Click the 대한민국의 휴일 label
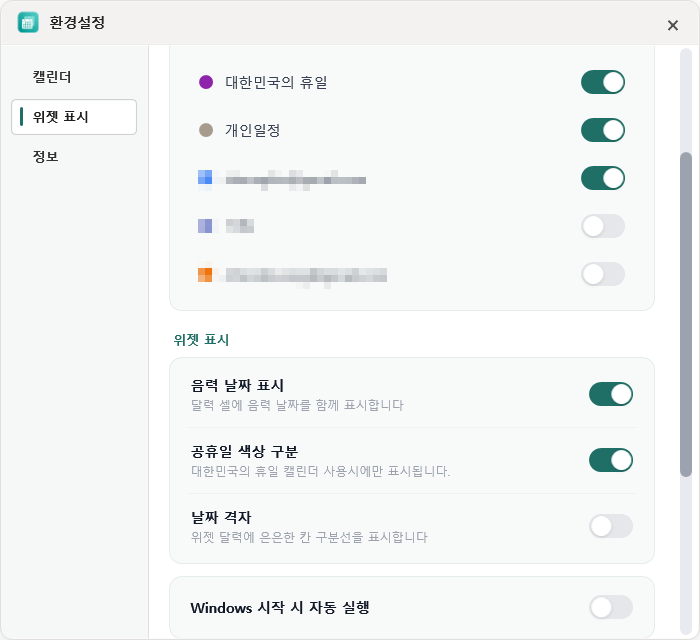Image resolution: width=700 pixels, height=640 pixels. click(276, 83)
